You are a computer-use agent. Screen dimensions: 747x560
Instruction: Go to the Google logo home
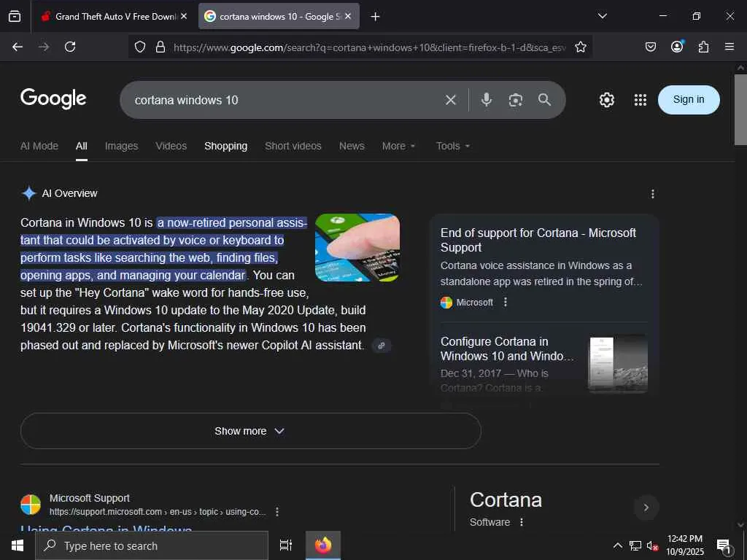point(53,99)
